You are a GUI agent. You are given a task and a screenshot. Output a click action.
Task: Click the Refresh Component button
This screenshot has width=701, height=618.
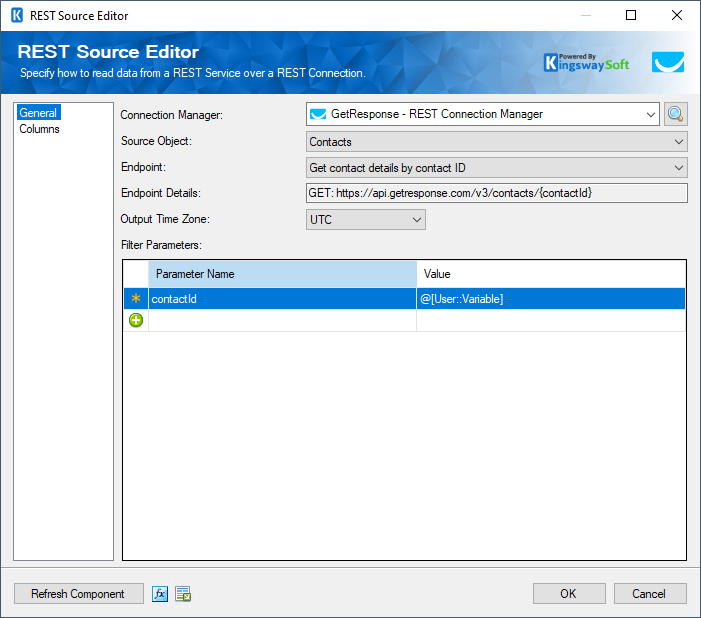[79, 594]
